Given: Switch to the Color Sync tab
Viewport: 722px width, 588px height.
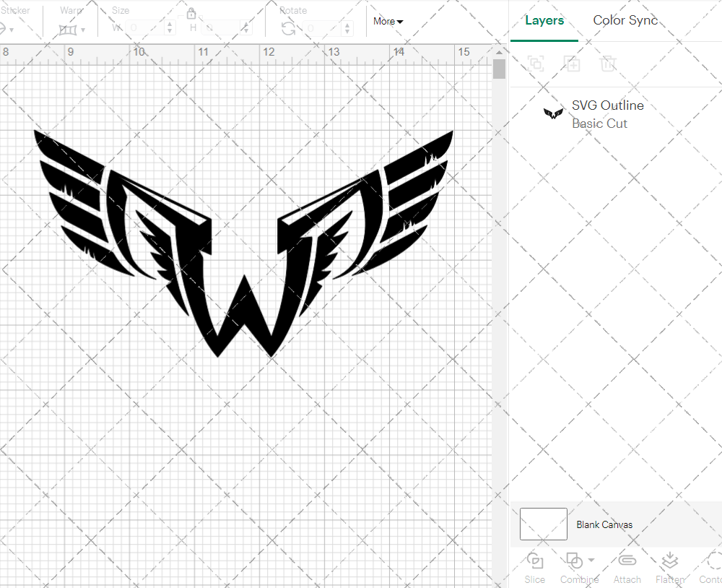Looking at the screenshot, I should (x=625, y=20).
